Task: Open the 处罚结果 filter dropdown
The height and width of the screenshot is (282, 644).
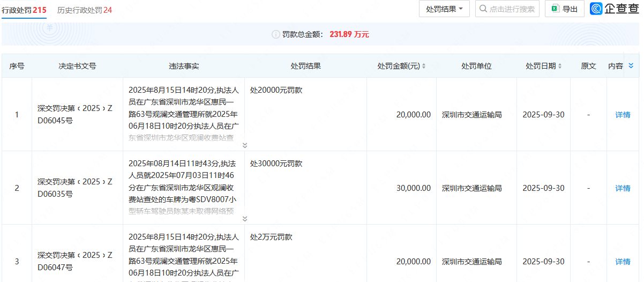Action: click(x=444, y=9)
